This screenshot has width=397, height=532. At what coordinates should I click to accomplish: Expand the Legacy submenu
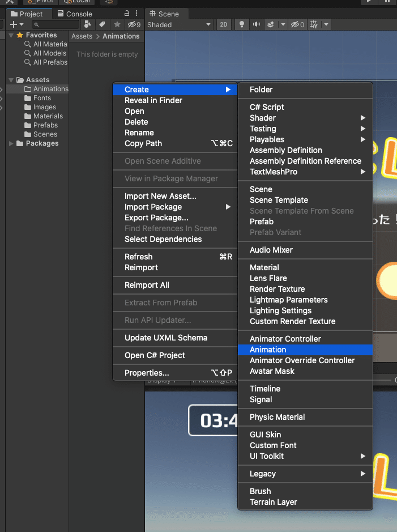305,474
